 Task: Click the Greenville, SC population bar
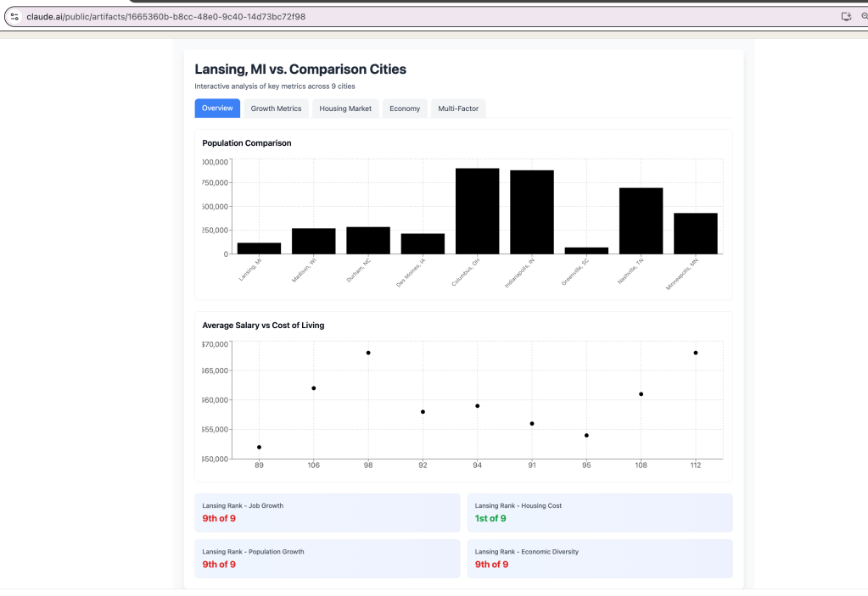pyautogui.click(x=586, y=250)
